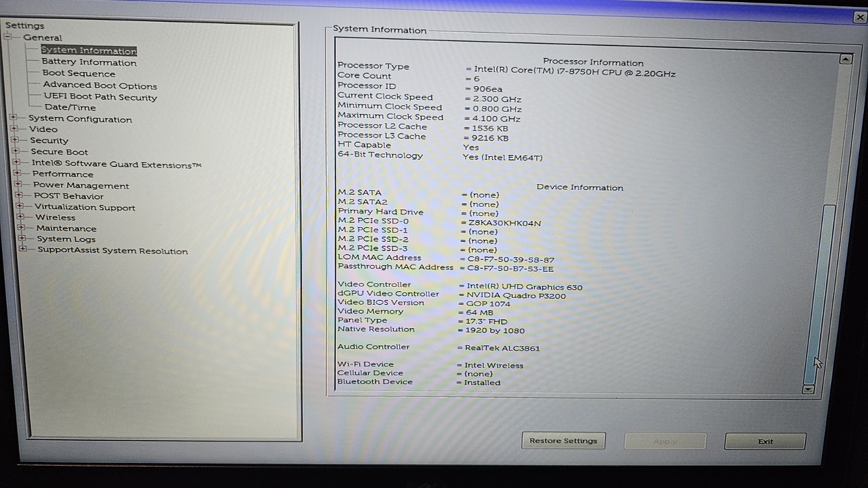Click the scroll down arrow in System Information
The width and height of the screenshot is (868, 488).
(x=808, y=389)
